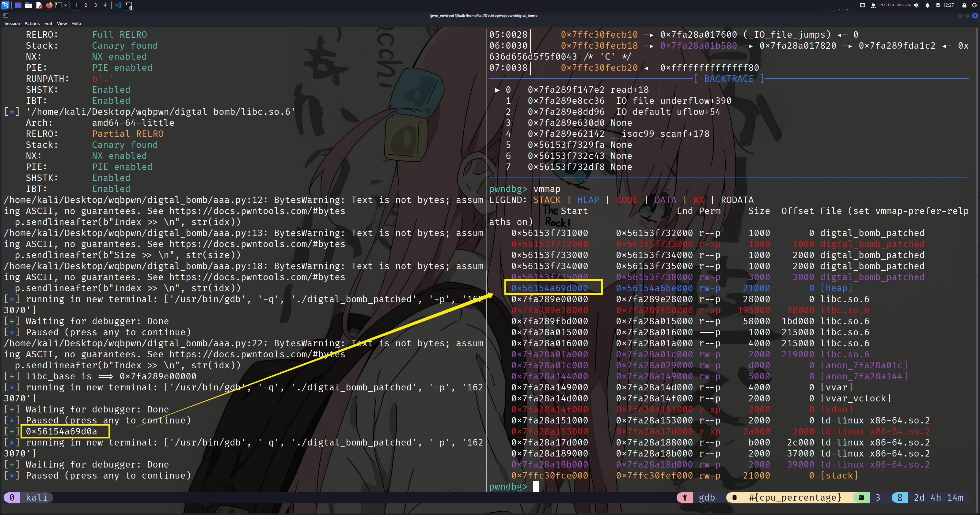Viewport: 980px width, 515px height.
Task: Switch to workspace 2
Action: (85, 5)
